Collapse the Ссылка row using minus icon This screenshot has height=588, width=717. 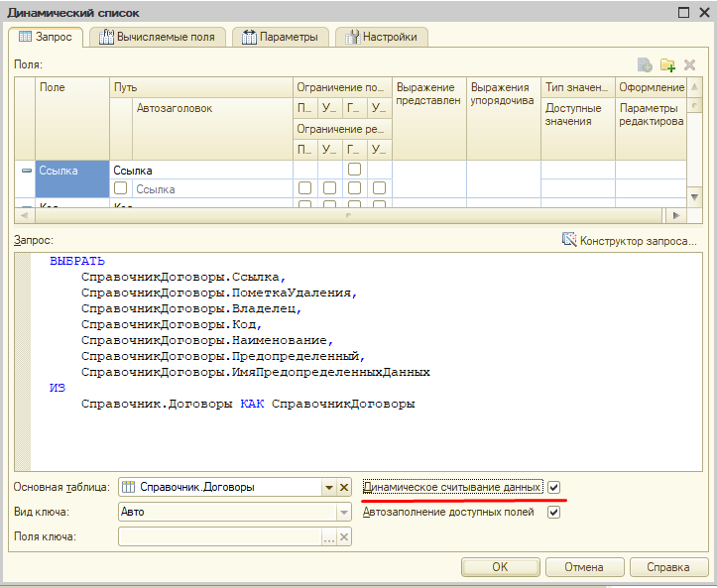click(x=26, y=172)
